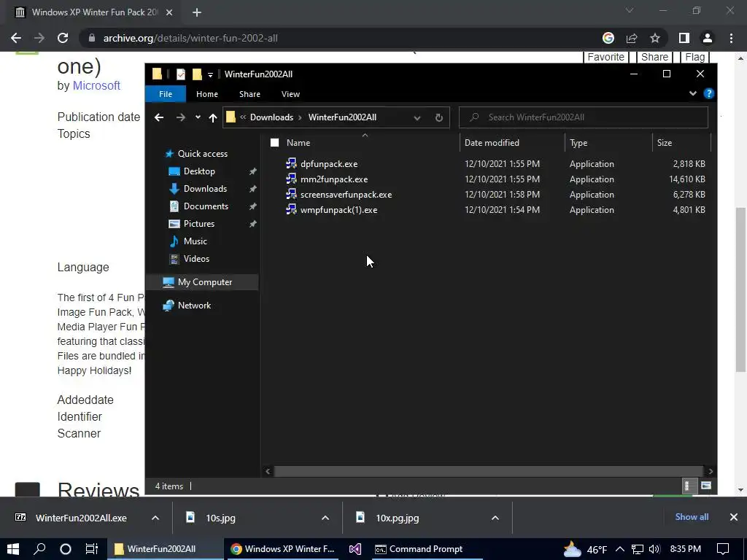Open options for WinterFun2002All.exe download
Screen dimensions: 747x560
(x=155, y=518)
